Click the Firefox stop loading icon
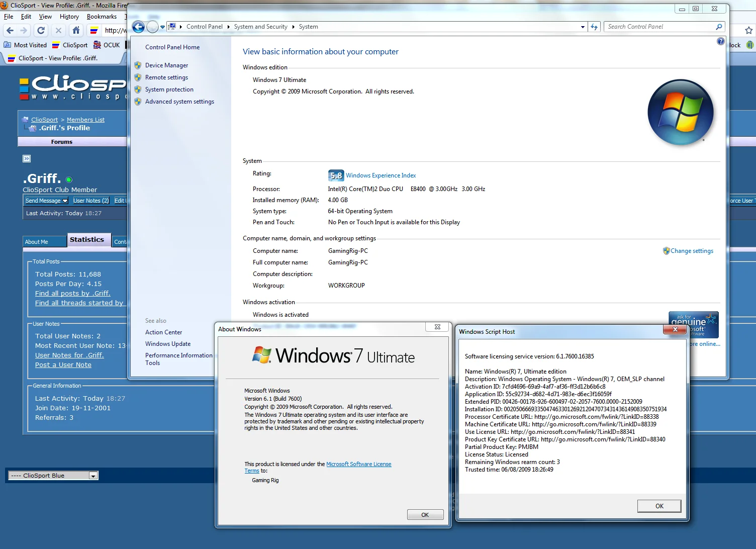The image size is (756, 549). coord(58,31)
